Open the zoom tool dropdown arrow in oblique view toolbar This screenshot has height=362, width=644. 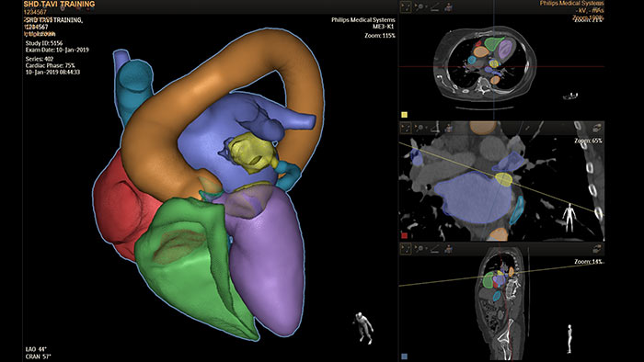pos(427,128)
